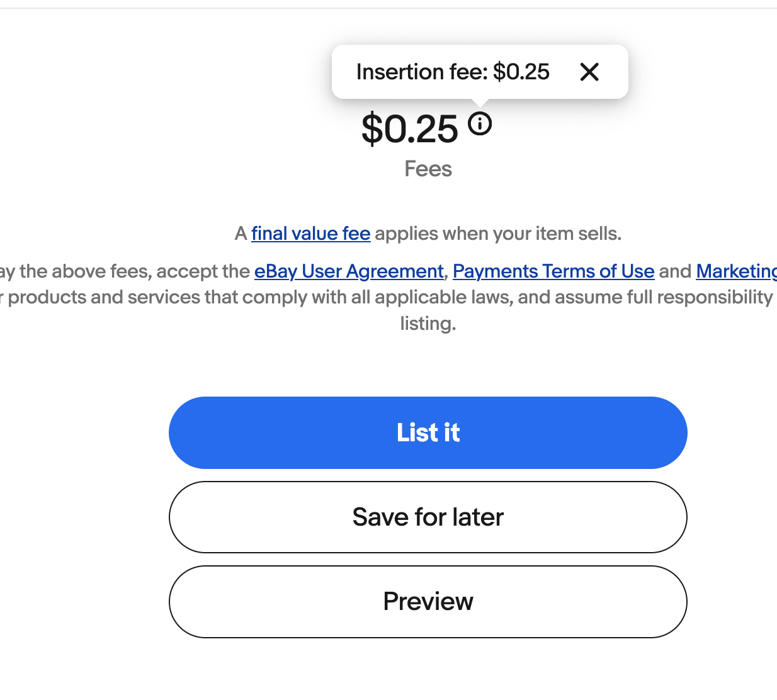Click the horizontal divider line at top

click(388, 8)
